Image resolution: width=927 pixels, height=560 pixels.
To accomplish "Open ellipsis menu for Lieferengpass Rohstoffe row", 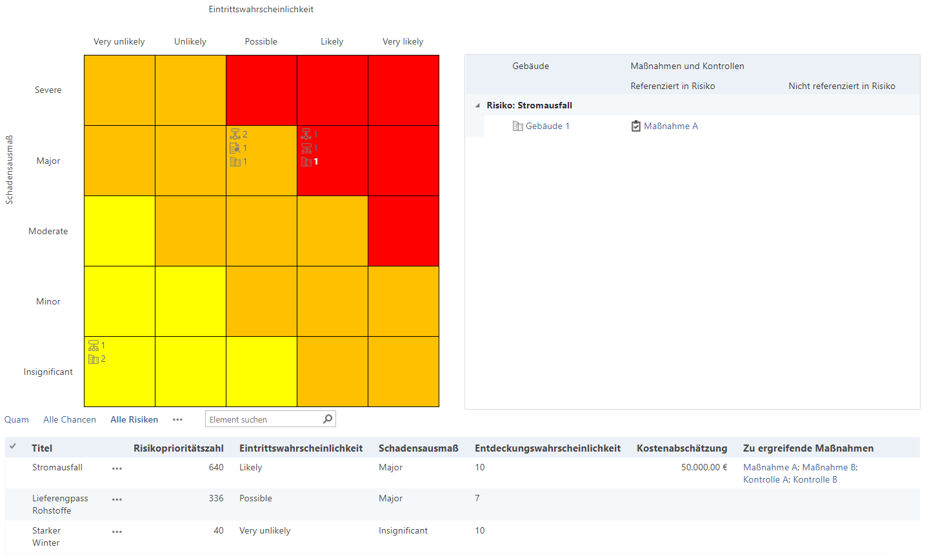I will 117,499.
